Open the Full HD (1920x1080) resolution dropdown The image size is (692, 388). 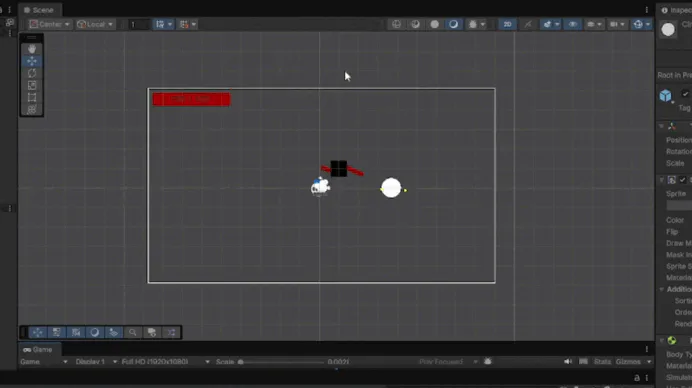[x=165, y=362]
